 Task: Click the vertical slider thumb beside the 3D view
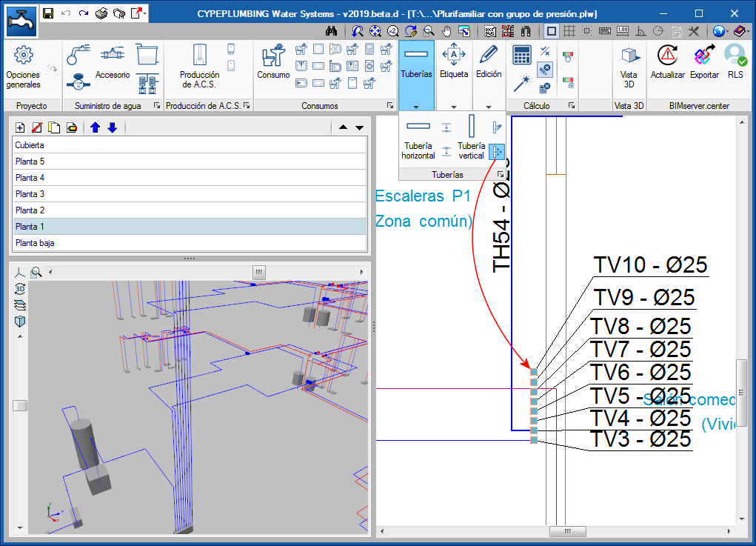pyautogui.click(x=20, y=406)
